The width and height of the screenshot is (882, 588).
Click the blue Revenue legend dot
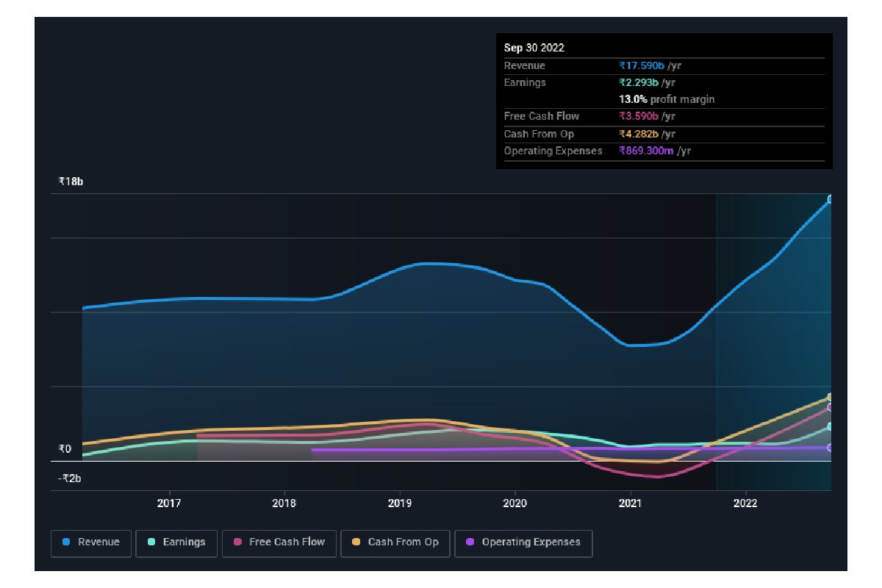66,542
